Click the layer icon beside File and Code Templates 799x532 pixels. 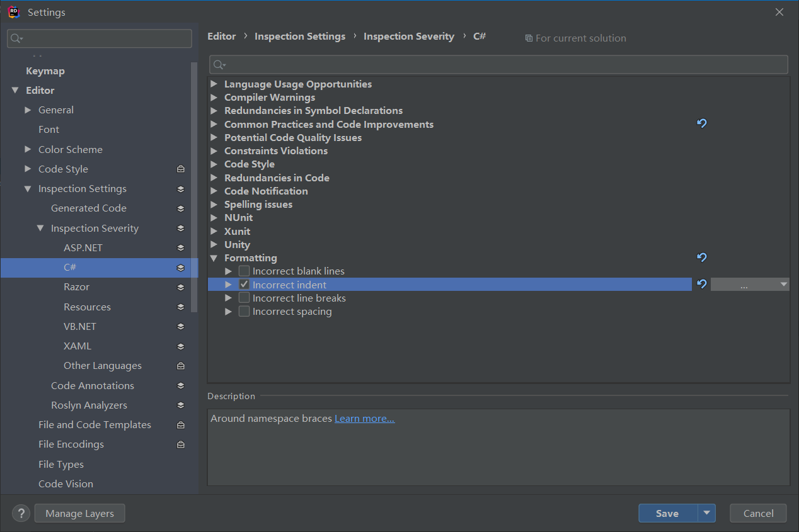pyautogui.click(x=181, y=425)
